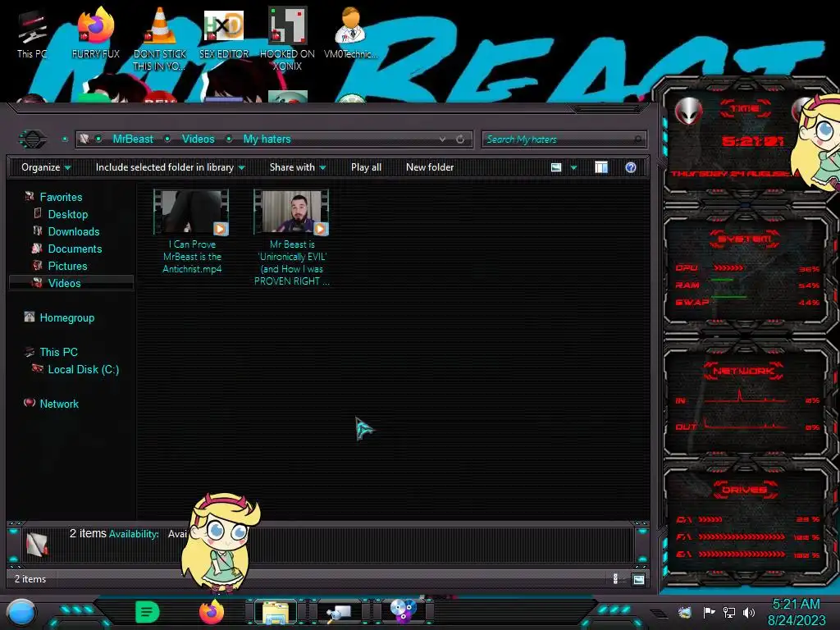Click the CPU usage bar in SYSTEM gadget
Image resolution: width=840 pixels, height=630 pixels.
point(728,268)
